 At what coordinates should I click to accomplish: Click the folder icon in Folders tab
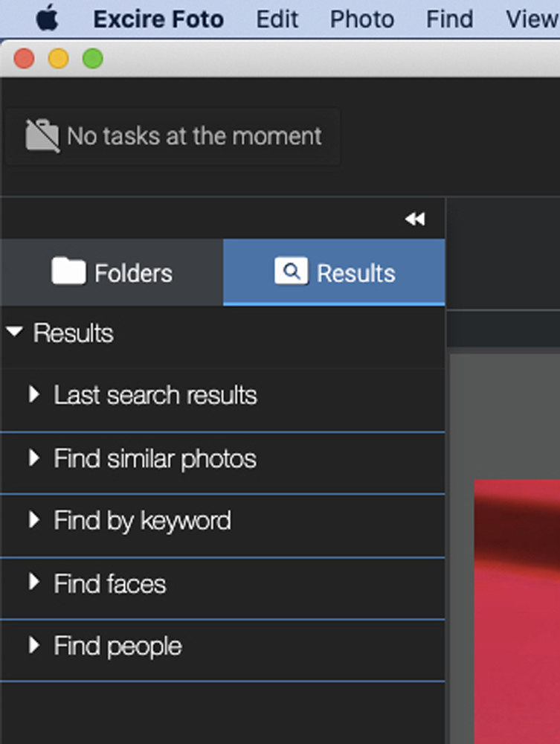pos(68,272)
